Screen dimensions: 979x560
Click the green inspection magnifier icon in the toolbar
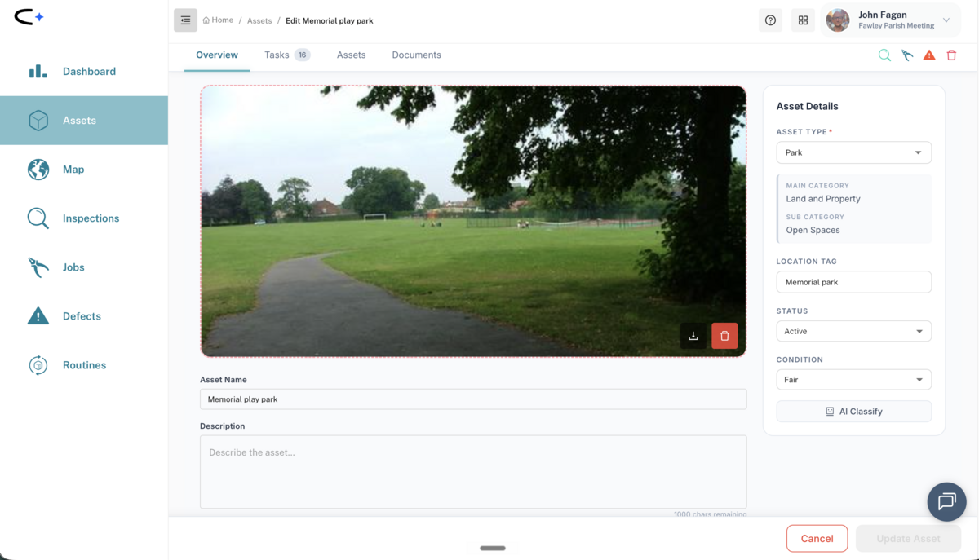point(884,55)
